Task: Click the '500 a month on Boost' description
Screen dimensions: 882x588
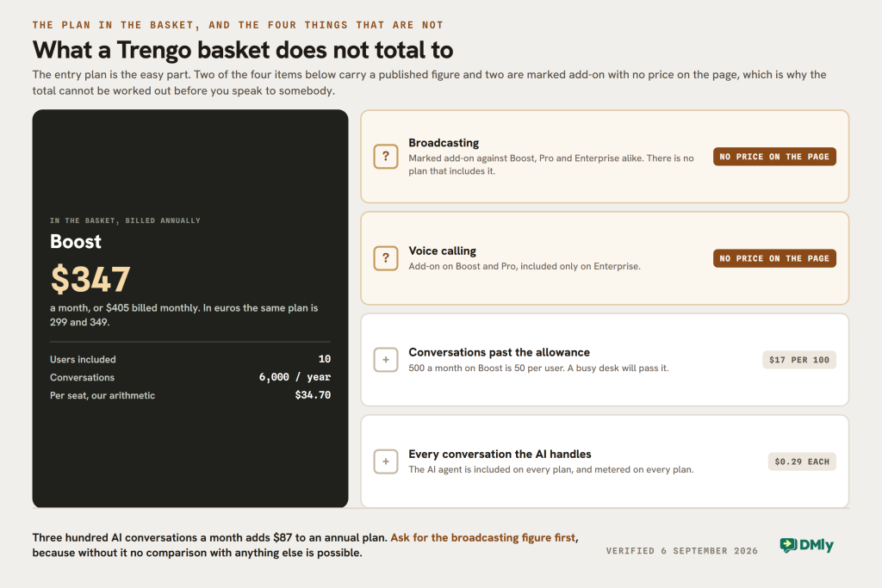Action: click(538, 368)
